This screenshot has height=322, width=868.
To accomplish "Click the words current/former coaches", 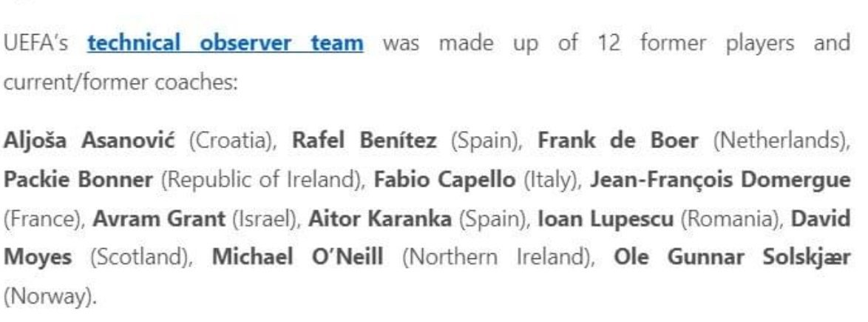I will [121, 82].
